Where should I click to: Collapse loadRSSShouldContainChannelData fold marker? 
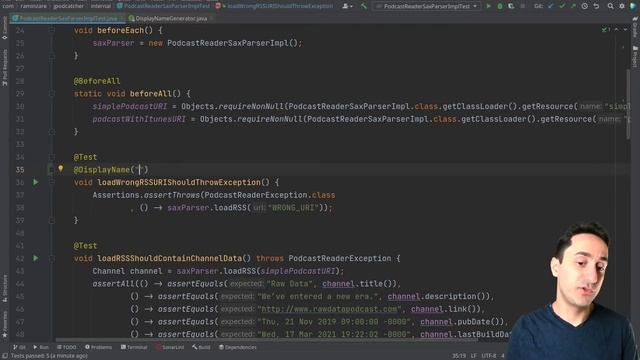coord(52,258)
